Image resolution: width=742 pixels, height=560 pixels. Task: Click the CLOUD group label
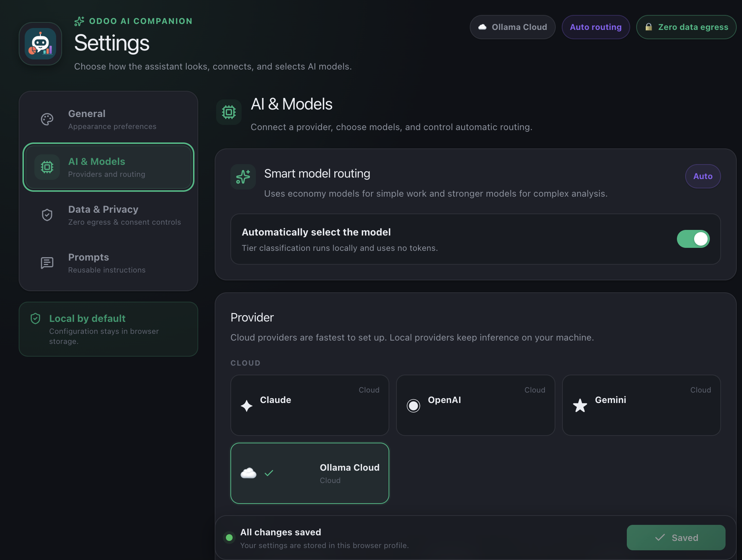click(x=245, y=363)
